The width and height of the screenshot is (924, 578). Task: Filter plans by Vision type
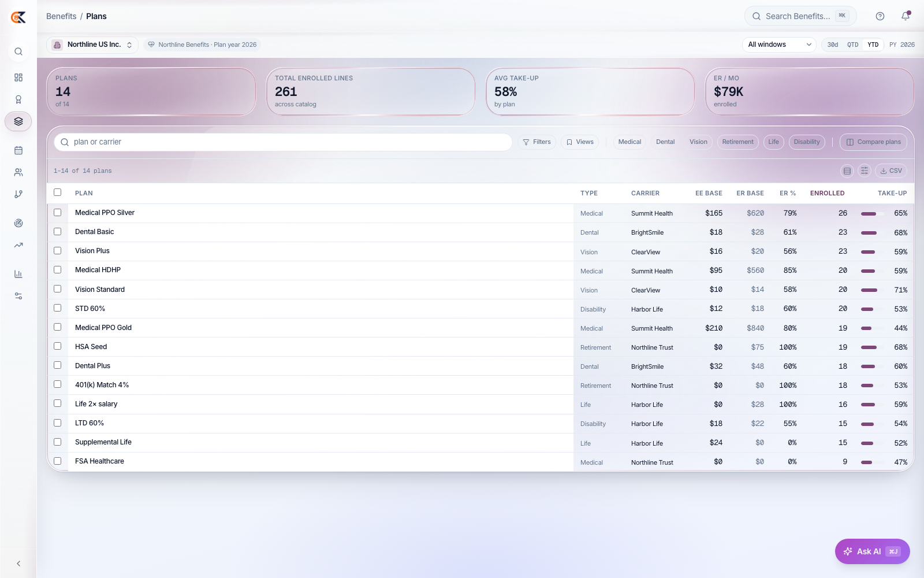click(698, 142)
